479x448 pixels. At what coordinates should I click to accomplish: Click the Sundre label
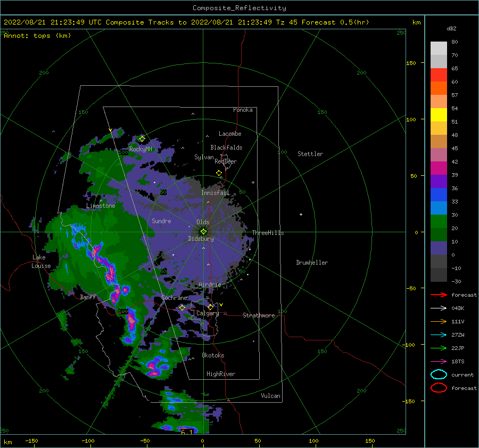(x=161, y=221)
